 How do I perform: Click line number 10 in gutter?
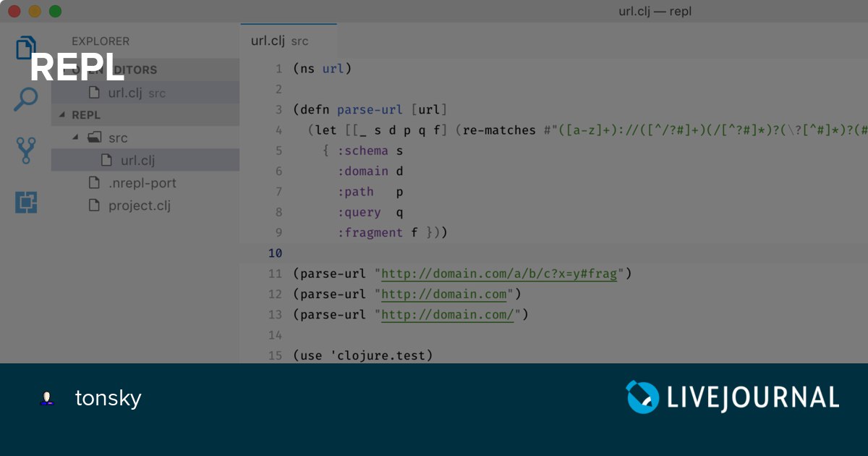(275, 253)
